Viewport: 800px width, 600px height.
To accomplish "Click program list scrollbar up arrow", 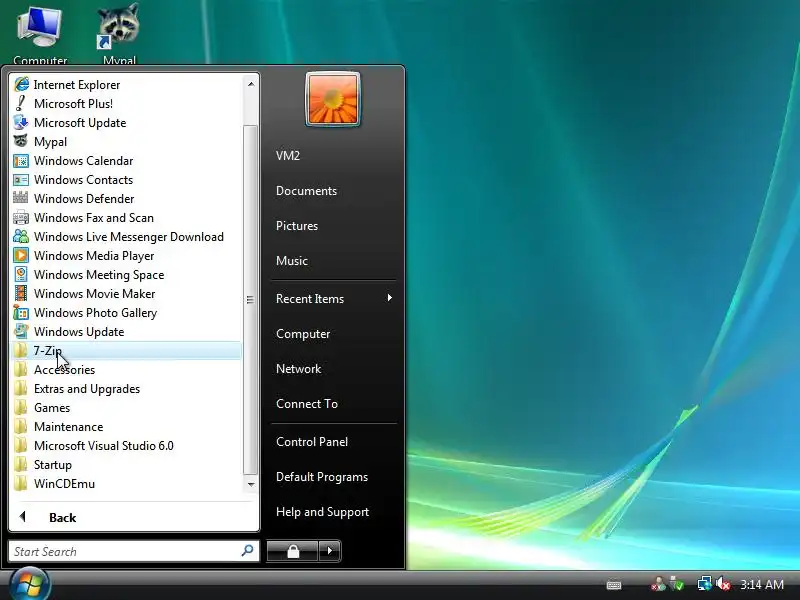I will point(251,84).
